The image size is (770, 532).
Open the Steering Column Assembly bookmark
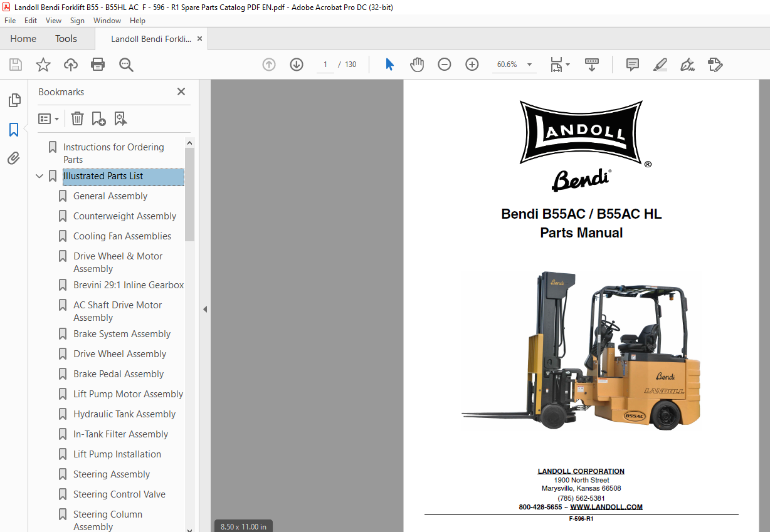[108, 521]
